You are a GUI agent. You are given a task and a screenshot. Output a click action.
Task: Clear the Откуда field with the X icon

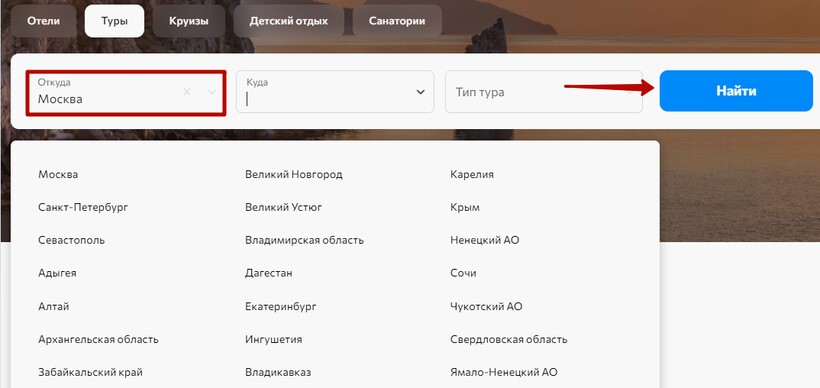(187, 92)
